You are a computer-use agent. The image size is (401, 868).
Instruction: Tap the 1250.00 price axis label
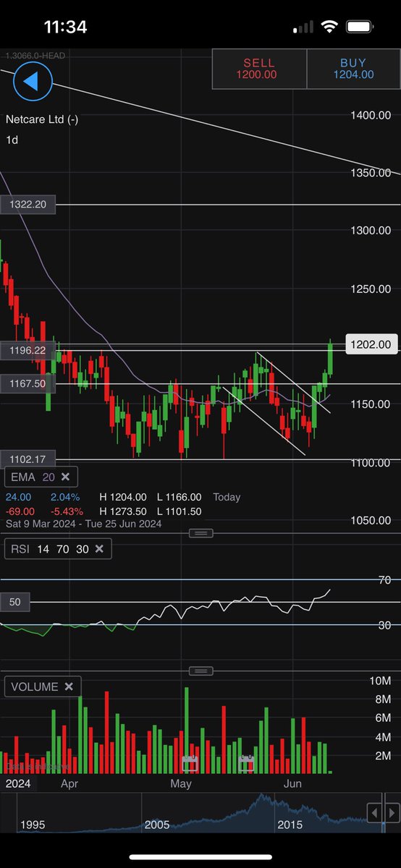pyautogui.click(x=370, y=289)
